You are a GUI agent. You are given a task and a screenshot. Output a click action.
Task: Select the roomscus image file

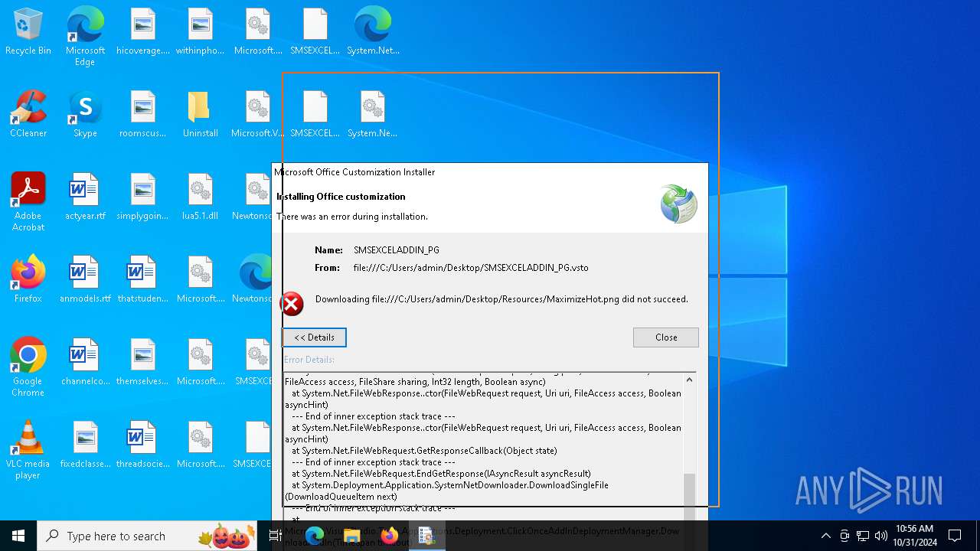click(143, 115)
